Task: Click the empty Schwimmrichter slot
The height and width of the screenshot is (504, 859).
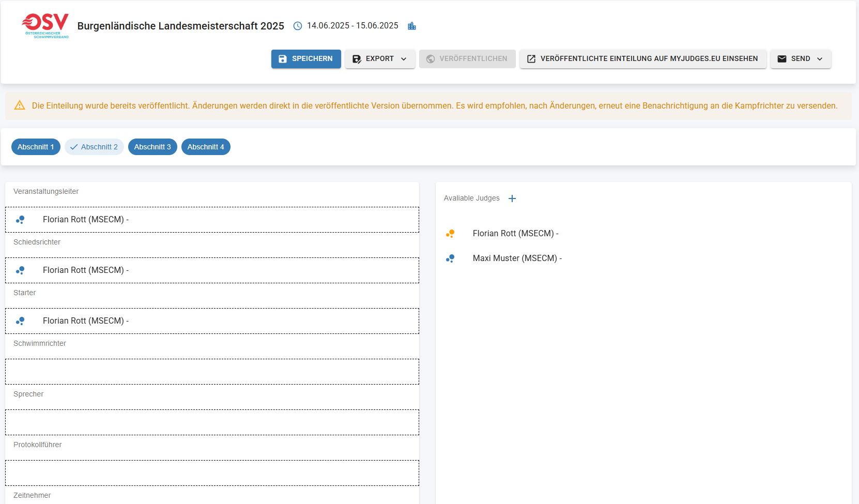Action: (212, 372)
